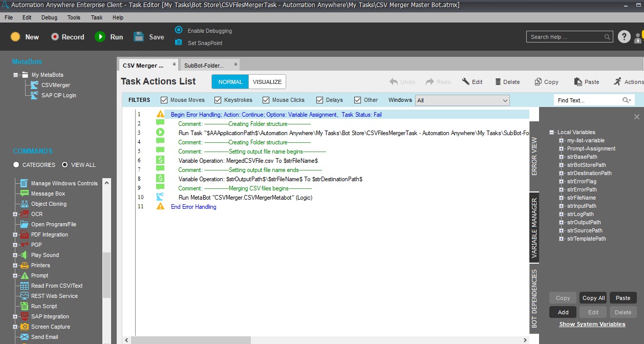Click the Save disk icon
Viewport: 644px width, 344px height.
coord(139,37)
